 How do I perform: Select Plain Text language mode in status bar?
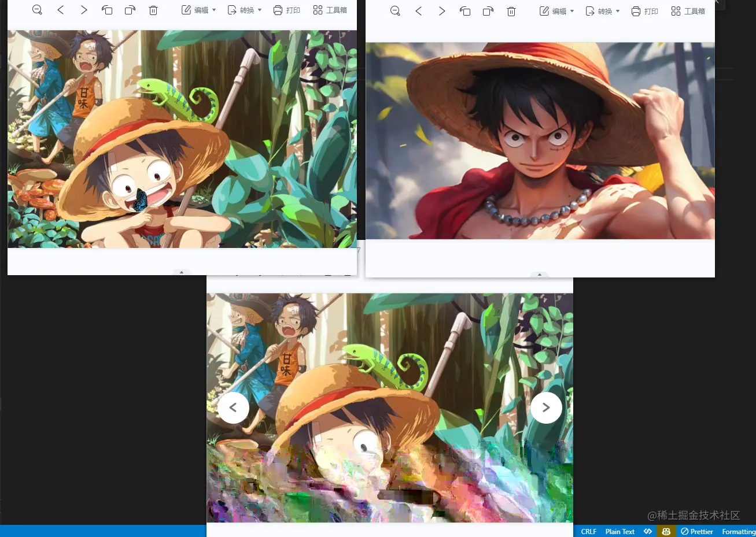[x=620, y=531]
